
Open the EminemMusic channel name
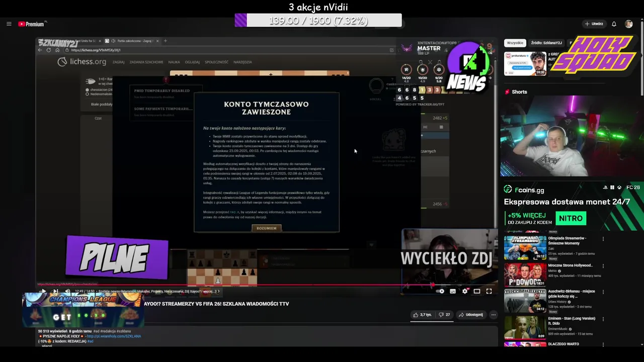(x=558, y=329)
